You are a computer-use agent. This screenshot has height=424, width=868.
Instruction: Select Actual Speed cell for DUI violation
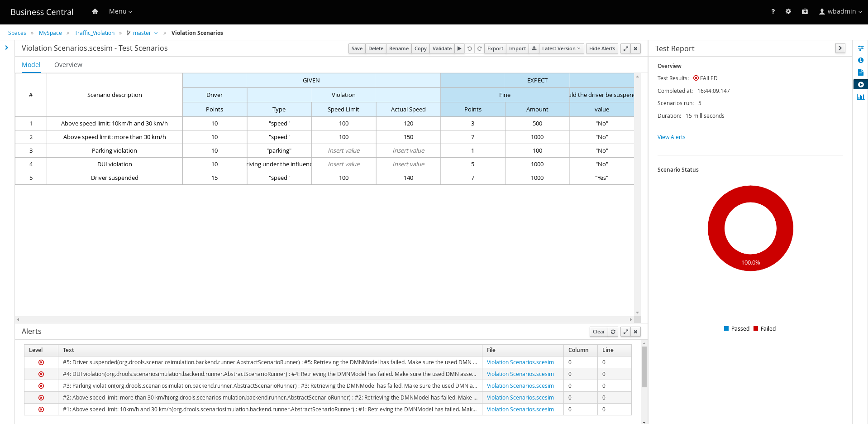(x=408, y=164)
